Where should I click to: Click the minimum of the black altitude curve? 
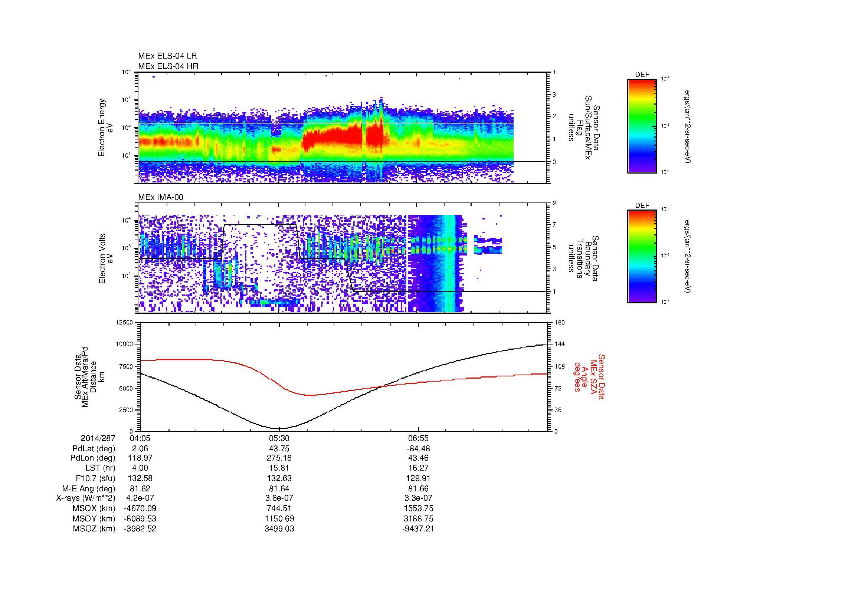click(280, 428)
